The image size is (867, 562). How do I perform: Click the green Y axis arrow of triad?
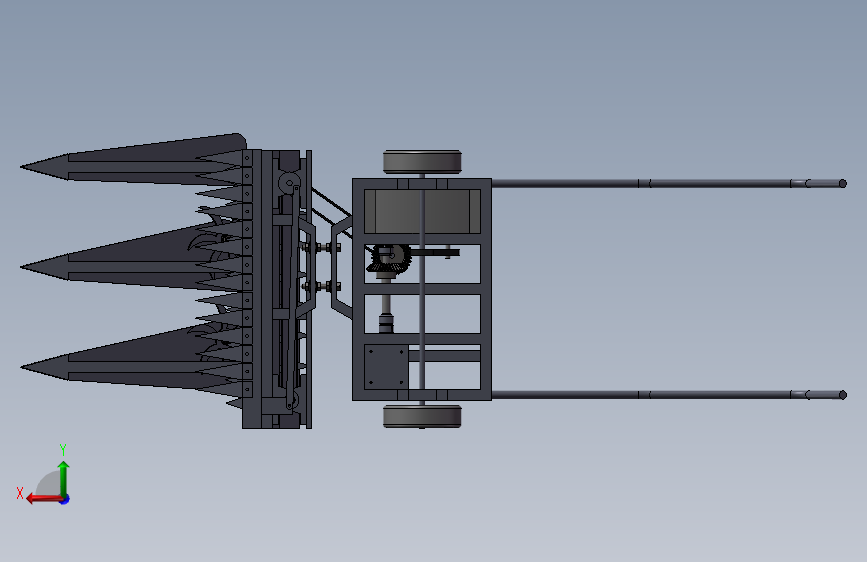pyautogui.click(x=64, y=478)
